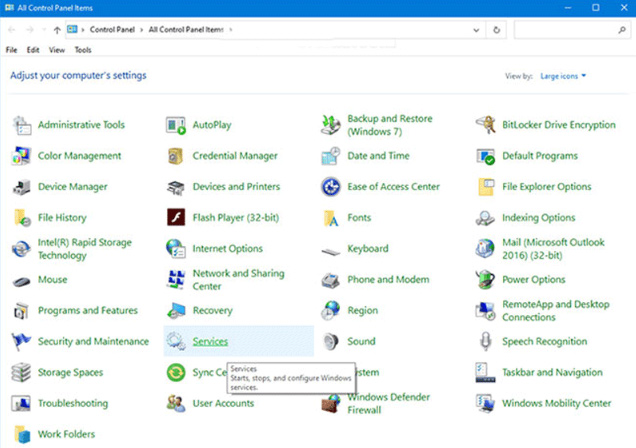Open the Speech Recognition microphone icon

[486, 341]
